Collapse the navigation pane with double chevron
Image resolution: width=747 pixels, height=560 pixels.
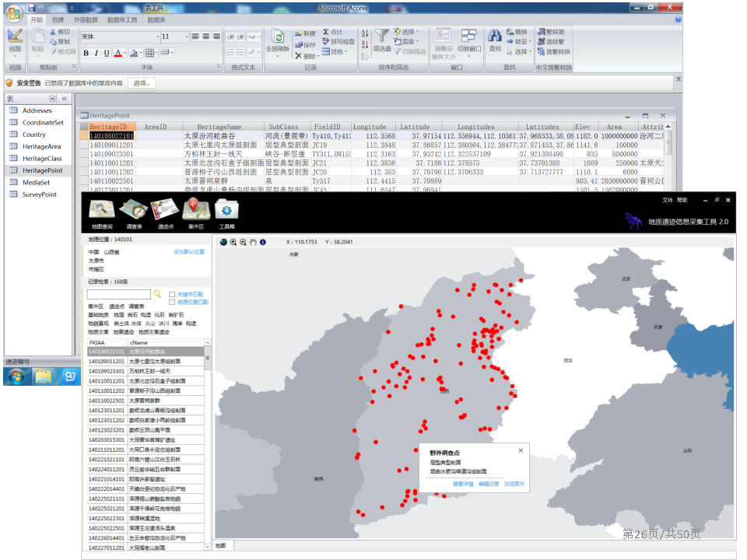click(x=65, y=99)
